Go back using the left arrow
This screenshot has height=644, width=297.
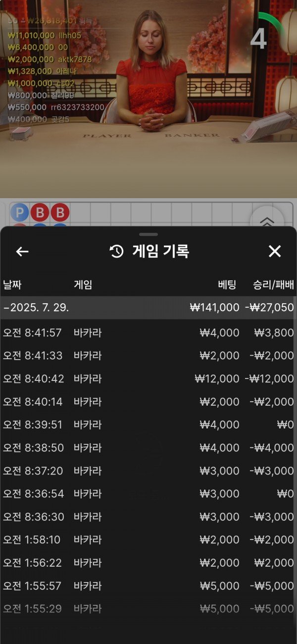22,252
